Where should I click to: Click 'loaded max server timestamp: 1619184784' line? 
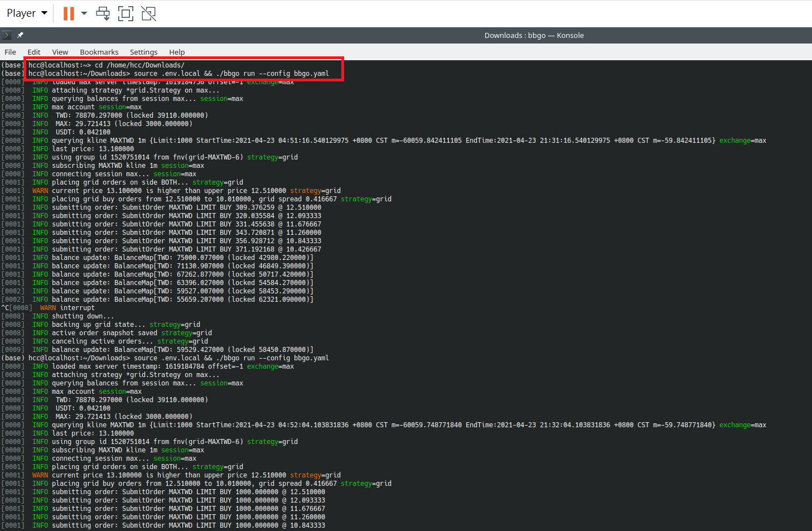(148, 366)
